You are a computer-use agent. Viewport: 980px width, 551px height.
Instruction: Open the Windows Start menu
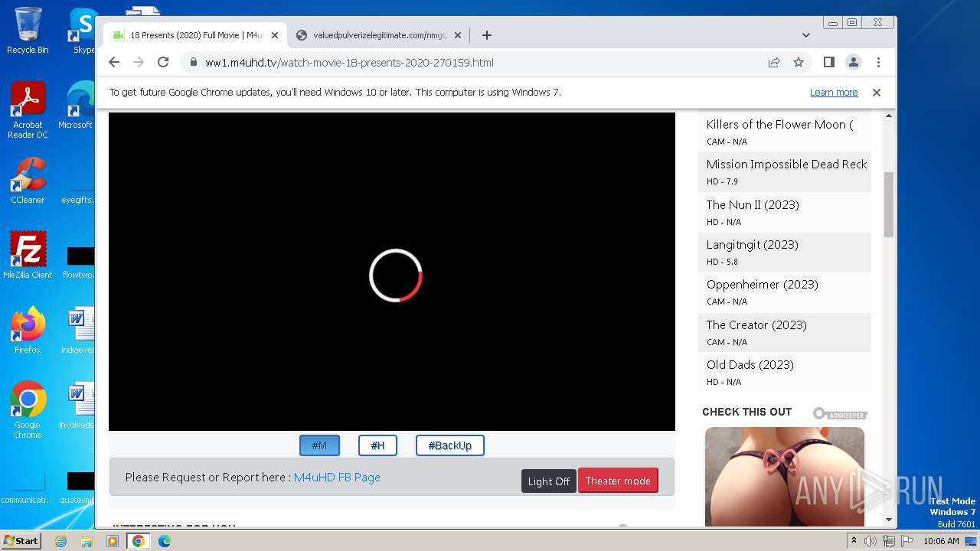click(21, 541)
